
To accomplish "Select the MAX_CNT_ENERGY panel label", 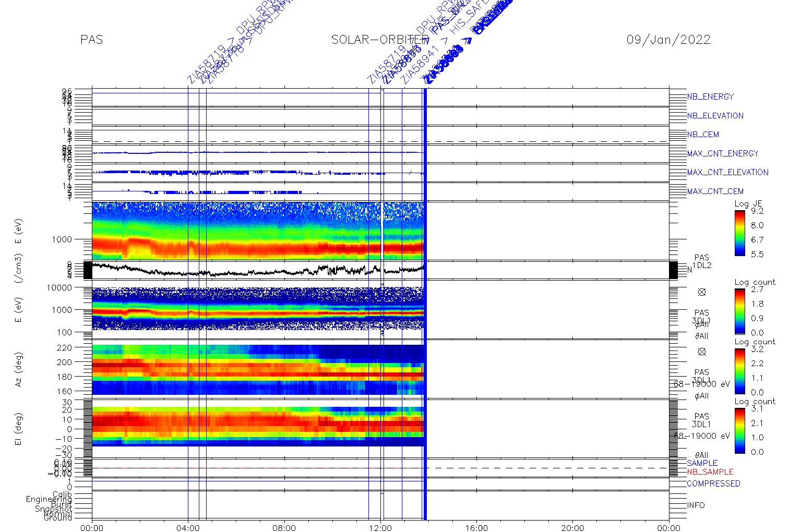I will [723, 153].
